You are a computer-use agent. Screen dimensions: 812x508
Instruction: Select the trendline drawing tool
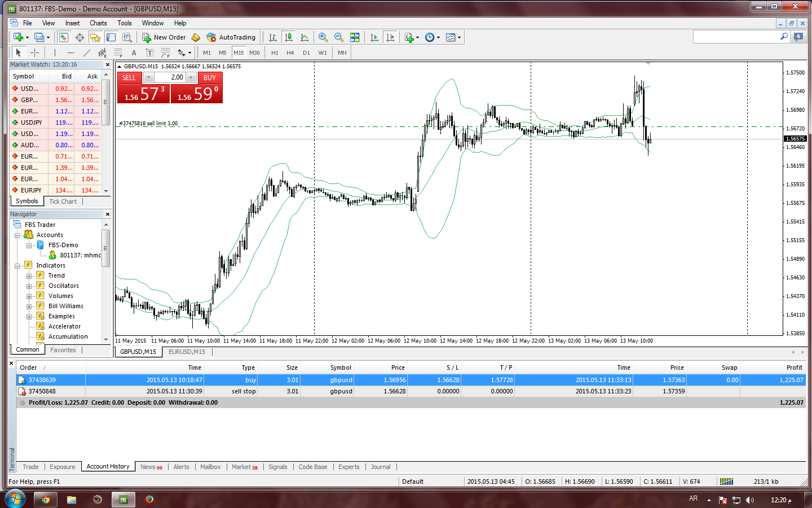(86, 52)
